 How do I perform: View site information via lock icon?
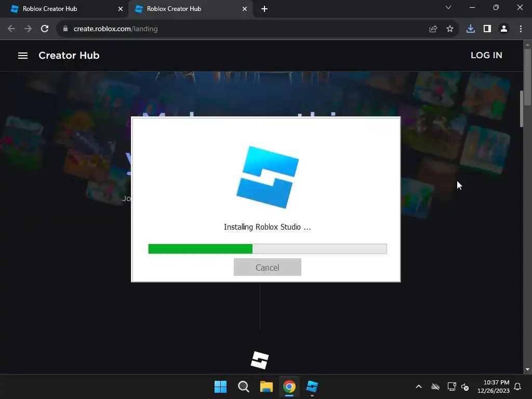pyautogui.click(x=65, y=29)
